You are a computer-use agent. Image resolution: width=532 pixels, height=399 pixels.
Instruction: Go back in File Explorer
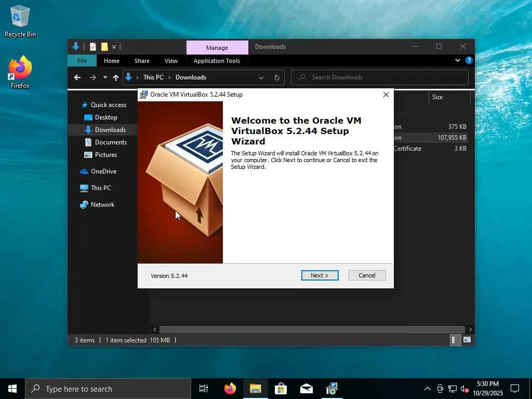[x=77, y=77]
